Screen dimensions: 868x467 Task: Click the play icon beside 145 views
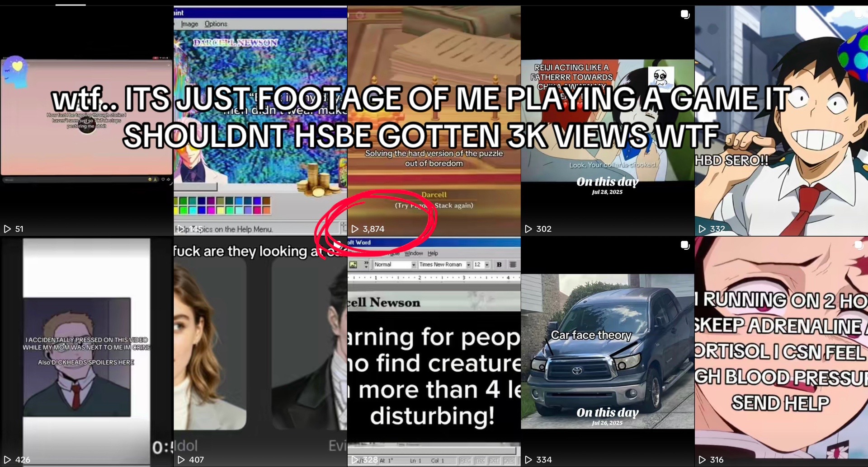[x=181, y=229]
